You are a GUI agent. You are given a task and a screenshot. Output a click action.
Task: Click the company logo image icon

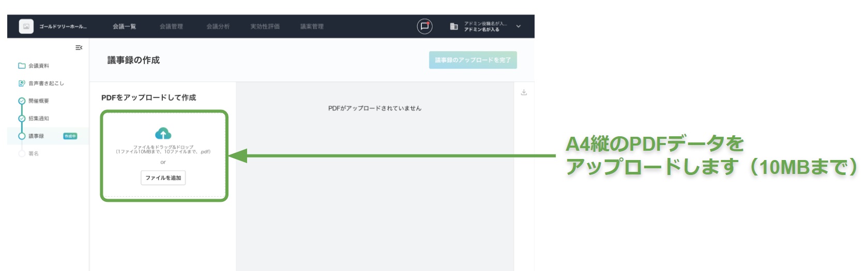click(x=26, y=26)
